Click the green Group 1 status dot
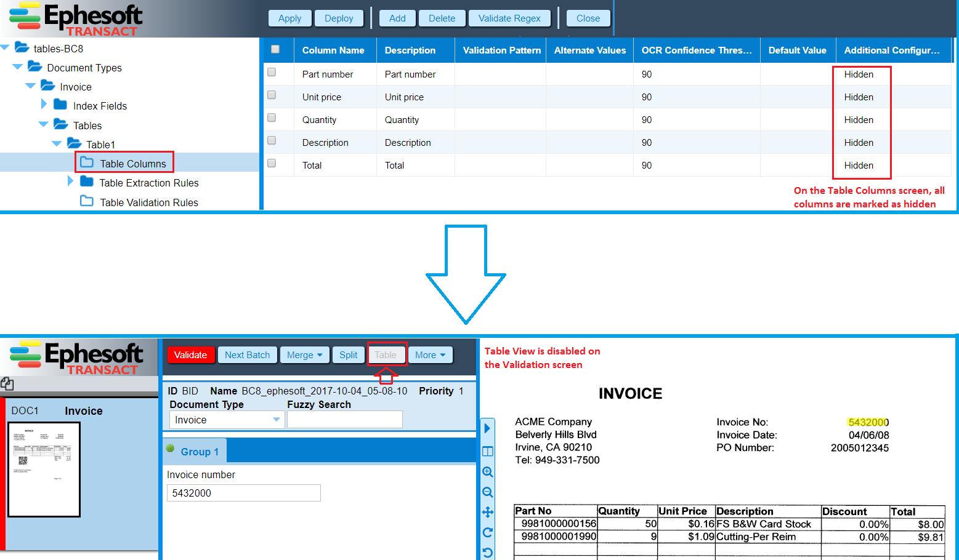Viewport: 959px width, 560px height. (171, 448)
